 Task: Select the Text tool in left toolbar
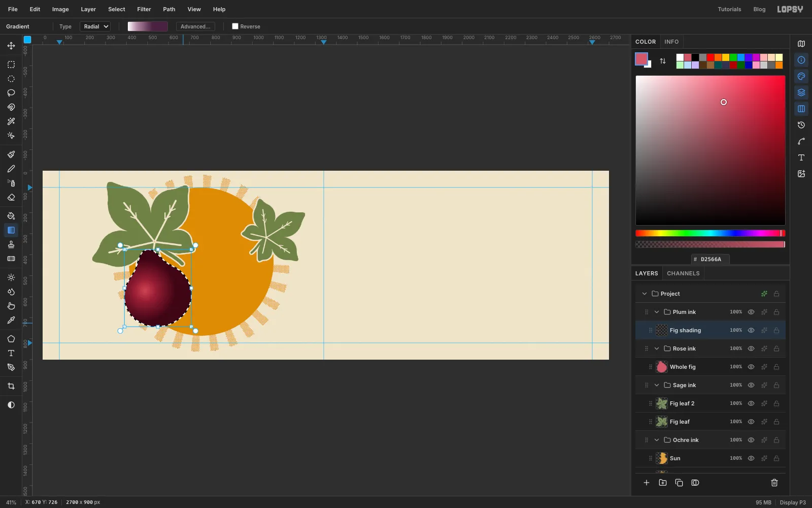pyautogui.click(x=11, y=353)
